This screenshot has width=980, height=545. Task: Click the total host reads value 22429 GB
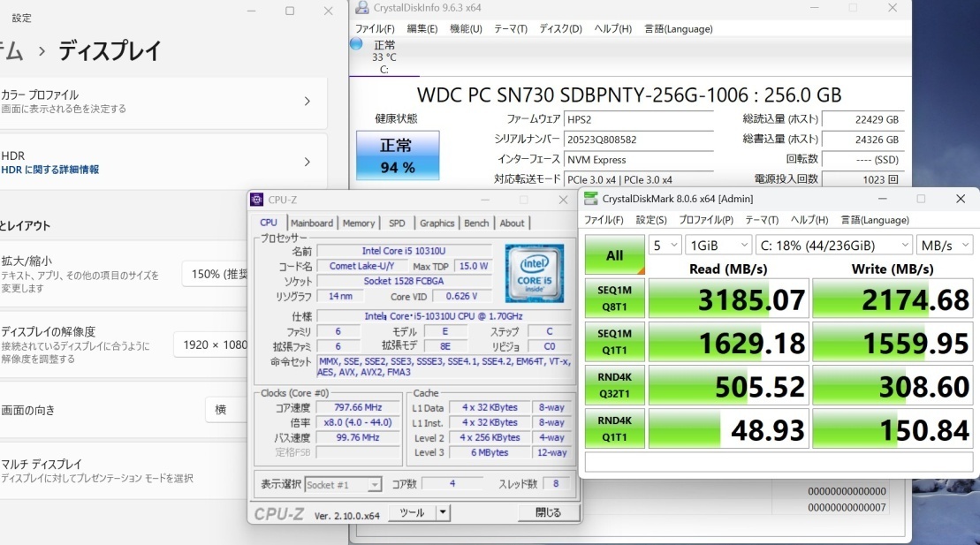pos(863,119)
